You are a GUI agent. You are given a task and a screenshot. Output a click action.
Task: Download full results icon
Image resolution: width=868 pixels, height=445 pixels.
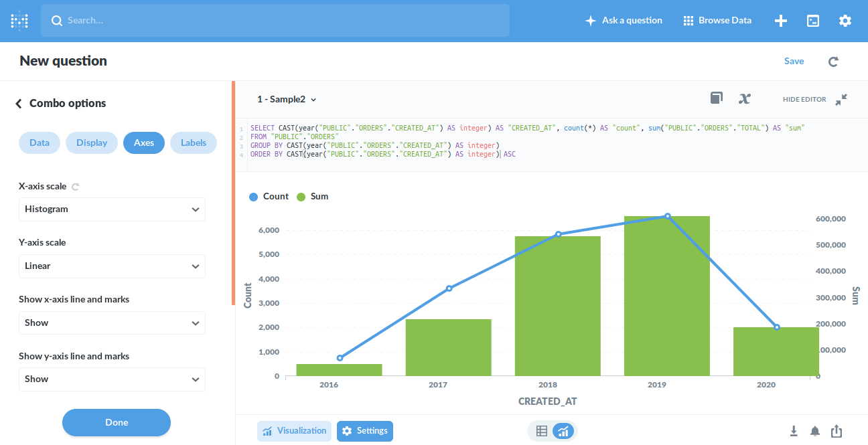[x=794, y=431]
